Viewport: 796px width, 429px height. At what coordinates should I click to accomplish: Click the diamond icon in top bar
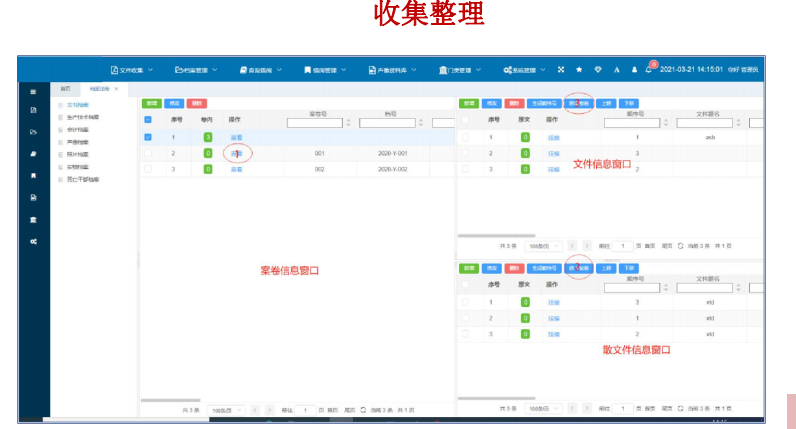coord(598,70)
